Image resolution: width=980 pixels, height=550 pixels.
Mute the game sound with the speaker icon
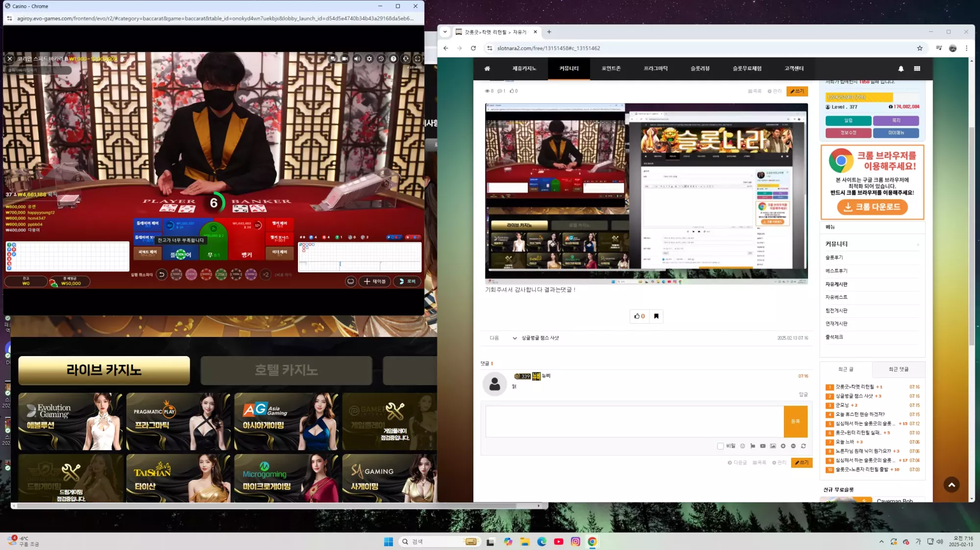(x=357, y=59)
